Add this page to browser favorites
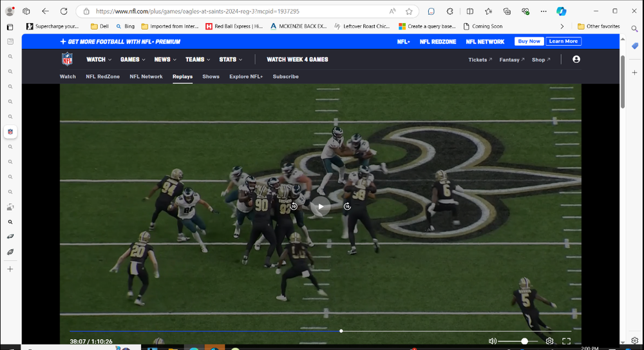This screenshot has height=350, width=644. tap(409, 11)
